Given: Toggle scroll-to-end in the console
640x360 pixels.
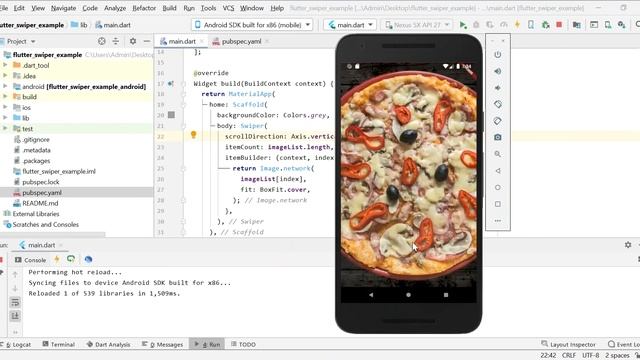Looking at the screenshot, I should click(x=15, y=316).
